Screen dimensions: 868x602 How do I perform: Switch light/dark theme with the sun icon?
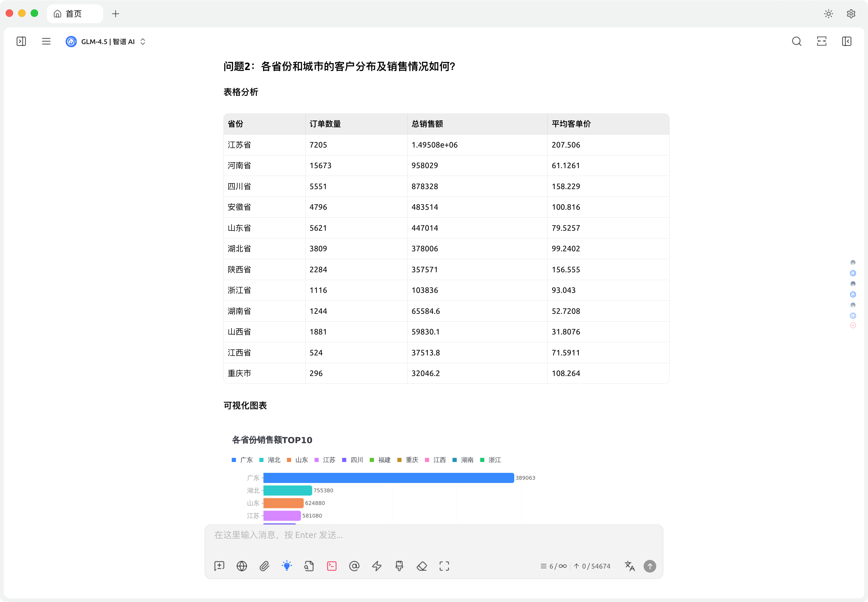(x=828, y=13)
